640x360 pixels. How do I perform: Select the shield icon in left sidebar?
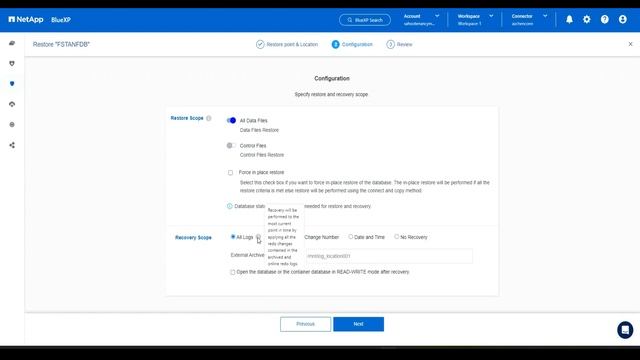click(12, 64)
